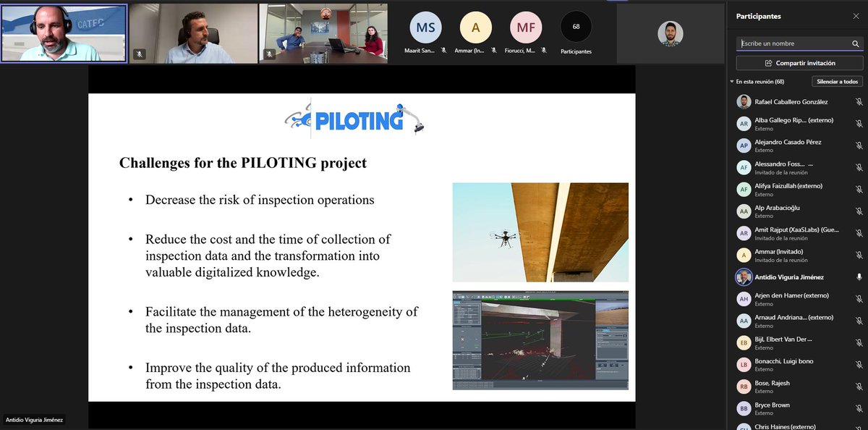Click the LB avatar for Bonacchi, Luigi

[744, 364]
